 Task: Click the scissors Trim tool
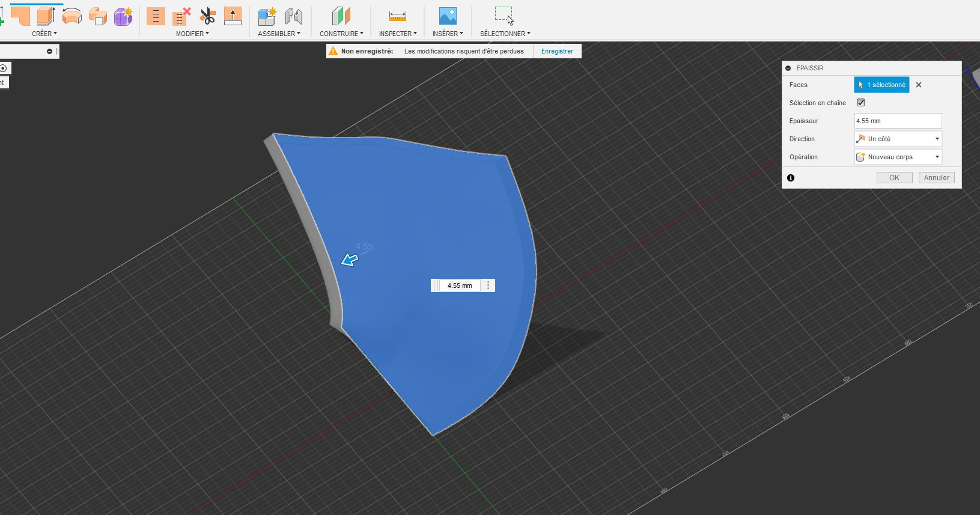pyautogui.click(x=207, y=16)
